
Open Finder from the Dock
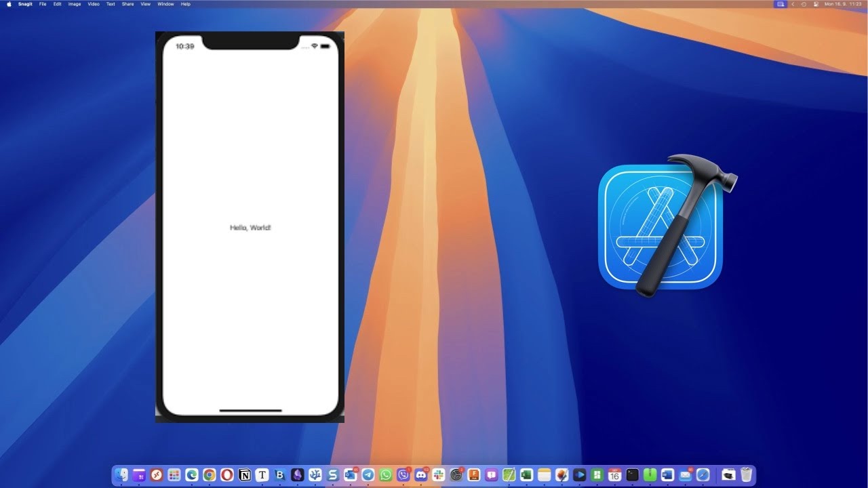coord(121,475)
